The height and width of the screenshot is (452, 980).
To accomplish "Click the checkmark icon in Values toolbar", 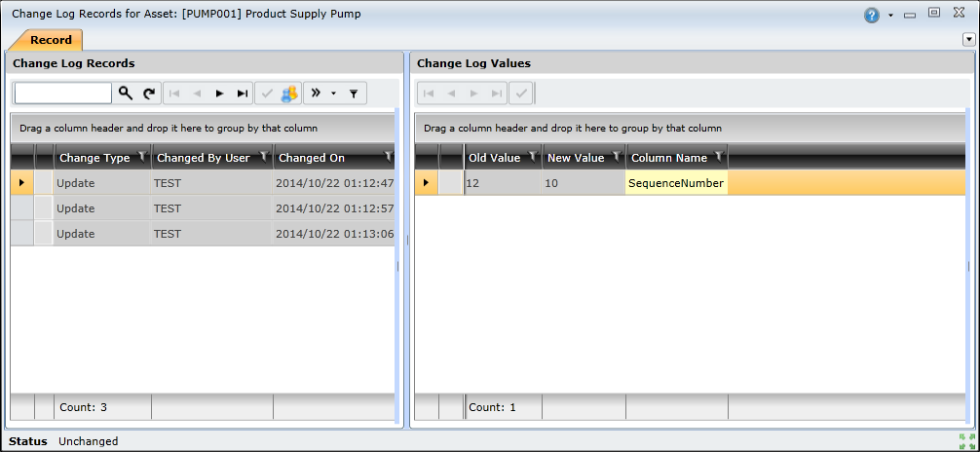I will click(x=520, y=94).
